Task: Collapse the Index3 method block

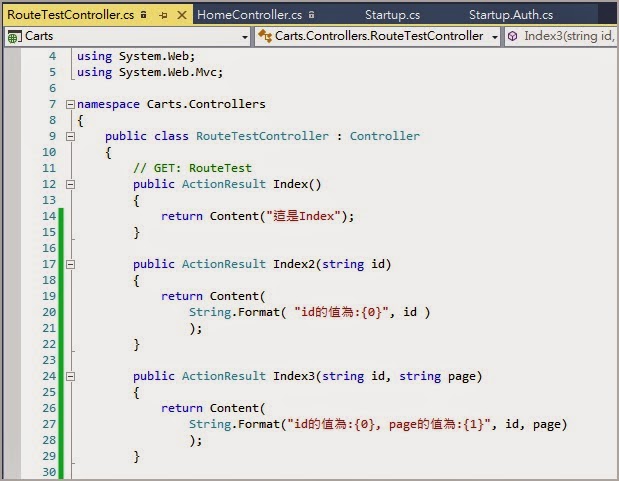Action: [x=70, y=376]
